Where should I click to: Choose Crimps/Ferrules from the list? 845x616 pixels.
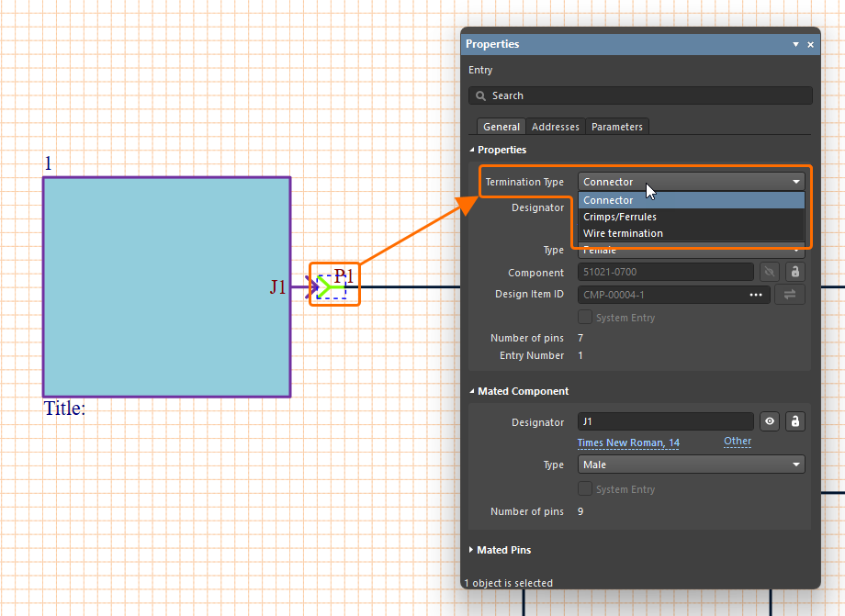pos(620,217)
